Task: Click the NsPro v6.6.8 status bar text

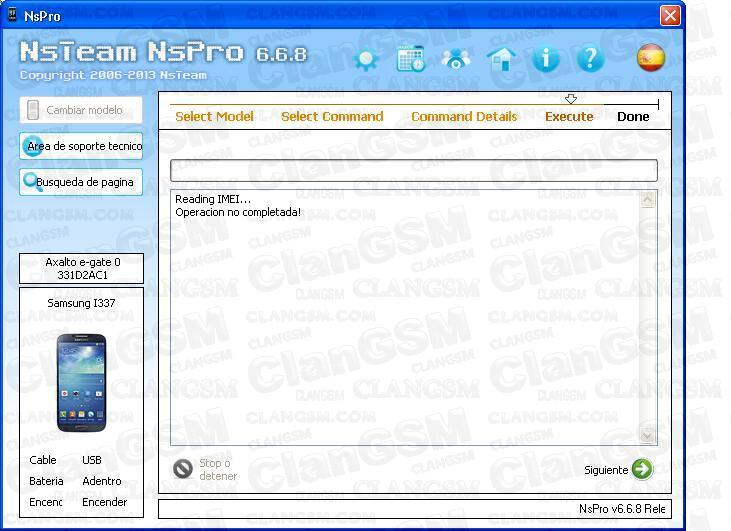Action: click(x=622, y=509)
